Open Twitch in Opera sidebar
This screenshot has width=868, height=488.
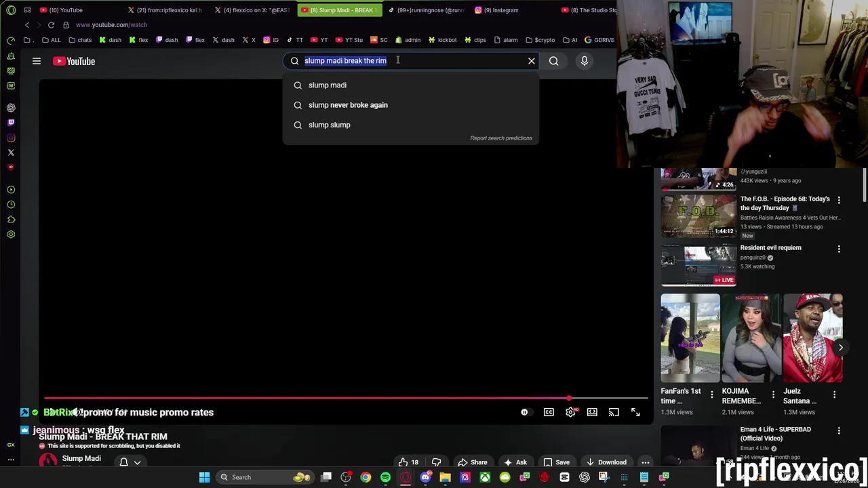point(11,123)
